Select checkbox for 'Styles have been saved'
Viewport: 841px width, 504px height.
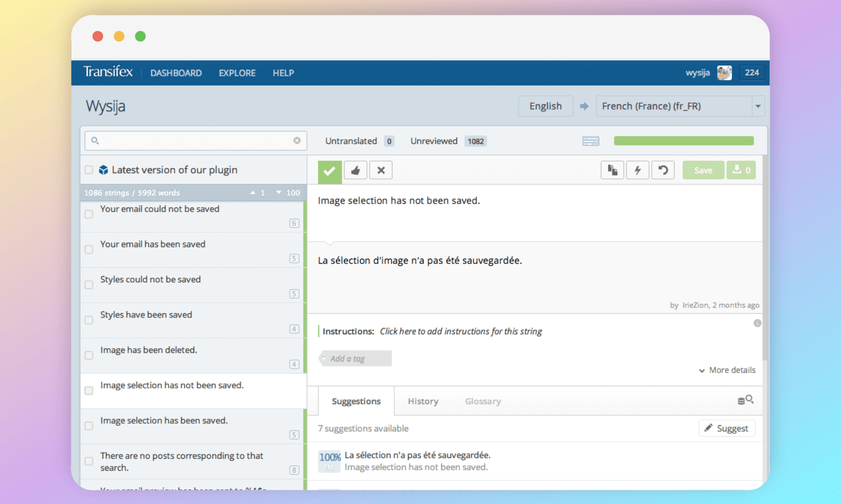tap(89, 320)
